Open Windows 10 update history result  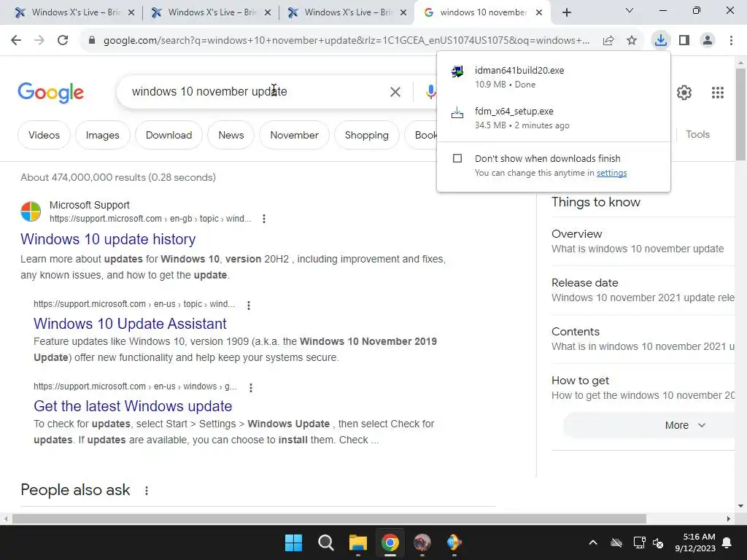(x=108, y=239)
